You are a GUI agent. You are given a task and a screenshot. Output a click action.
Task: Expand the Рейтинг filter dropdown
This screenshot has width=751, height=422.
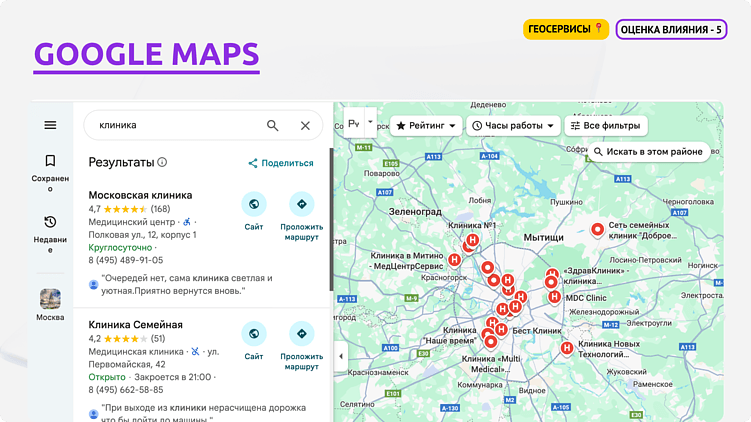pyautogui.click(x=426, y=125)
